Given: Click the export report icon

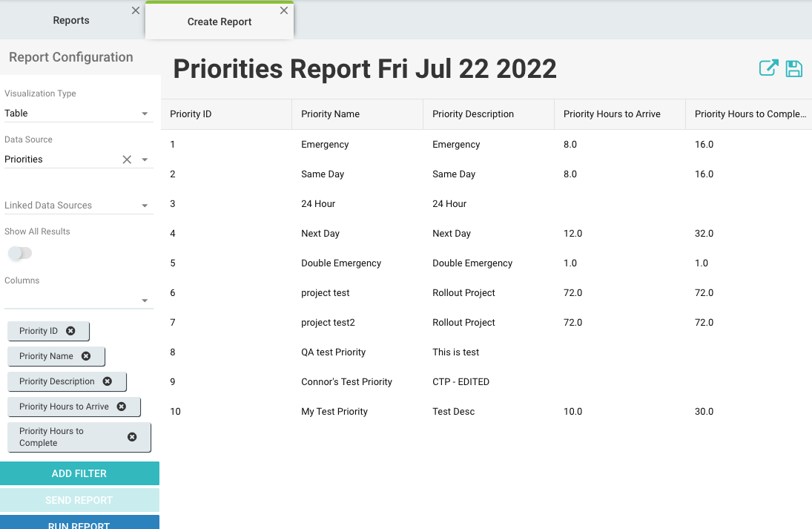Looking at the screenshot, I should (x=768, y=68).
